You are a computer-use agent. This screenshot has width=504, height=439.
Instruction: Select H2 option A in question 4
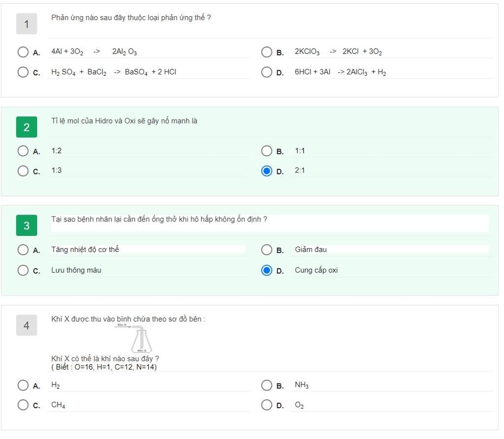[x=23, y=385]
